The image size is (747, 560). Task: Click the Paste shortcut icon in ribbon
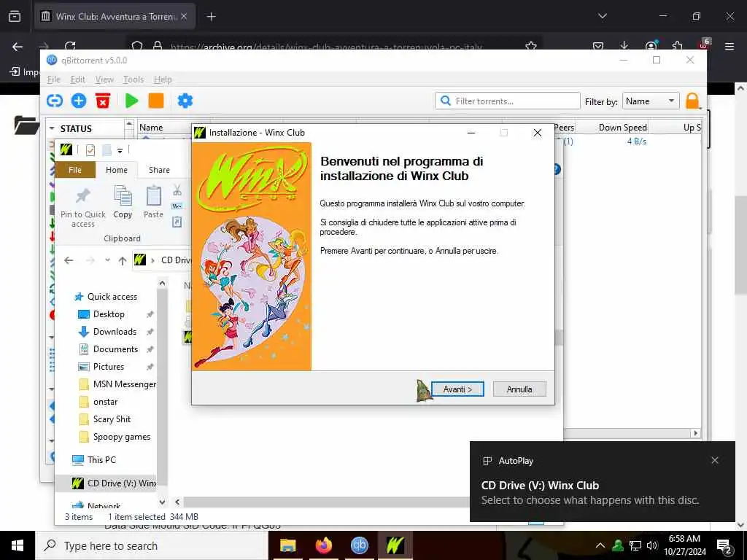[177, 222]
